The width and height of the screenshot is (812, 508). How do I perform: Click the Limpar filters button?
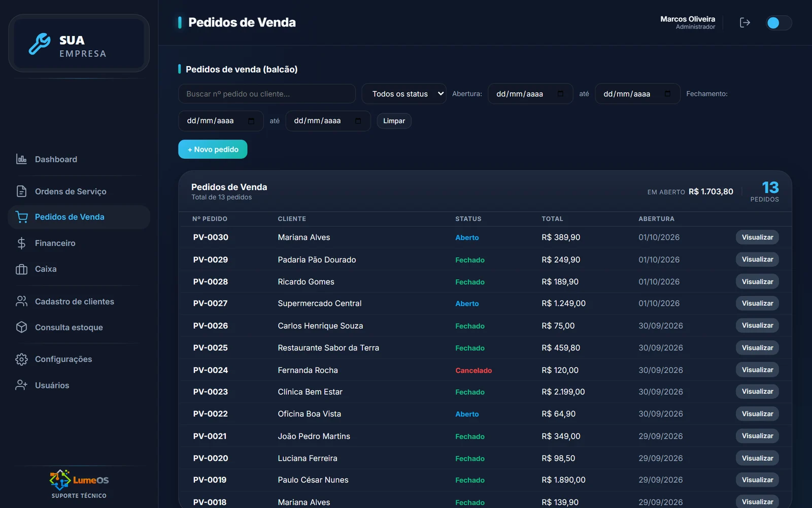click(394, 121)
